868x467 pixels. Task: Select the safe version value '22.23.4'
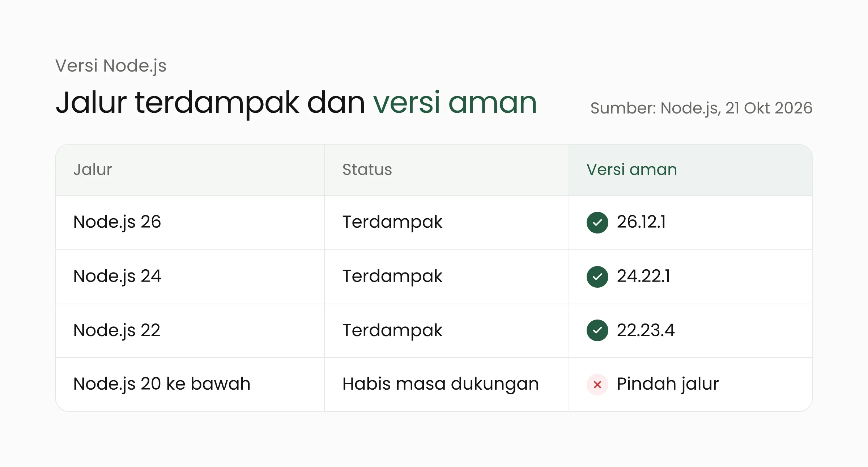pos(646,330)
